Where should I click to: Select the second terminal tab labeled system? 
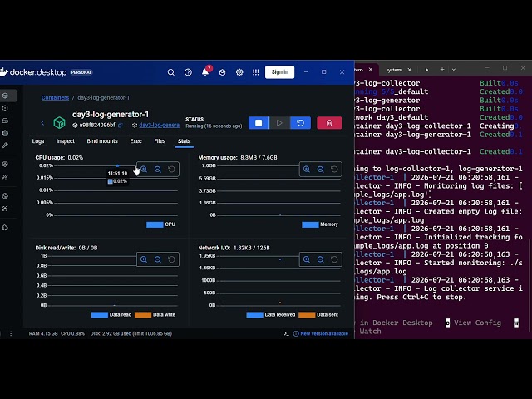[393, 70]
